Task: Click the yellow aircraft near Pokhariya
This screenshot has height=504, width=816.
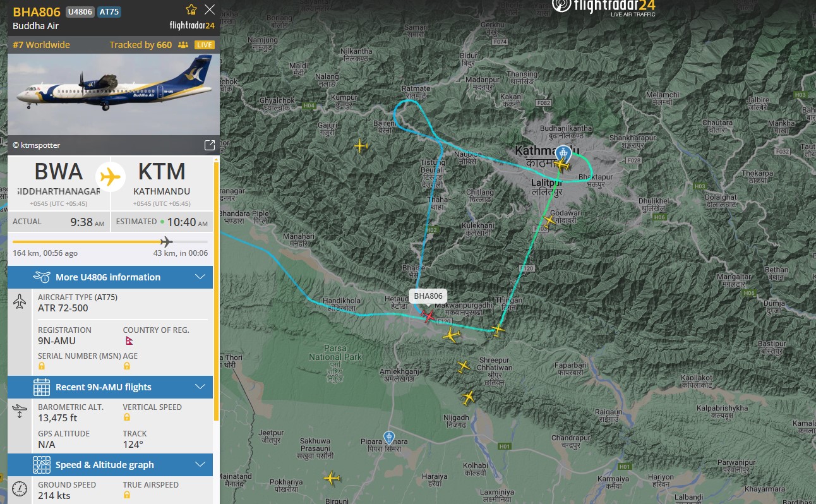Action: pos(332,478)
